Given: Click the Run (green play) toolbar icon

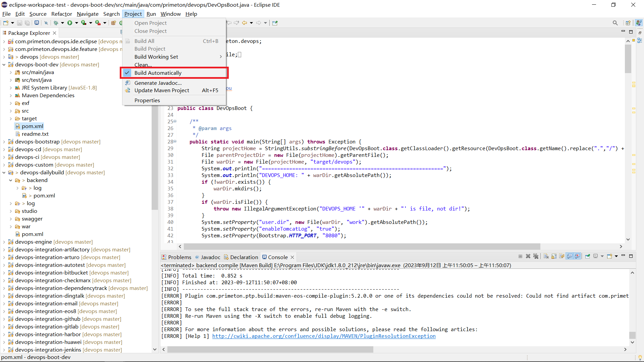Looking at the screenshot, I should 70,23.
